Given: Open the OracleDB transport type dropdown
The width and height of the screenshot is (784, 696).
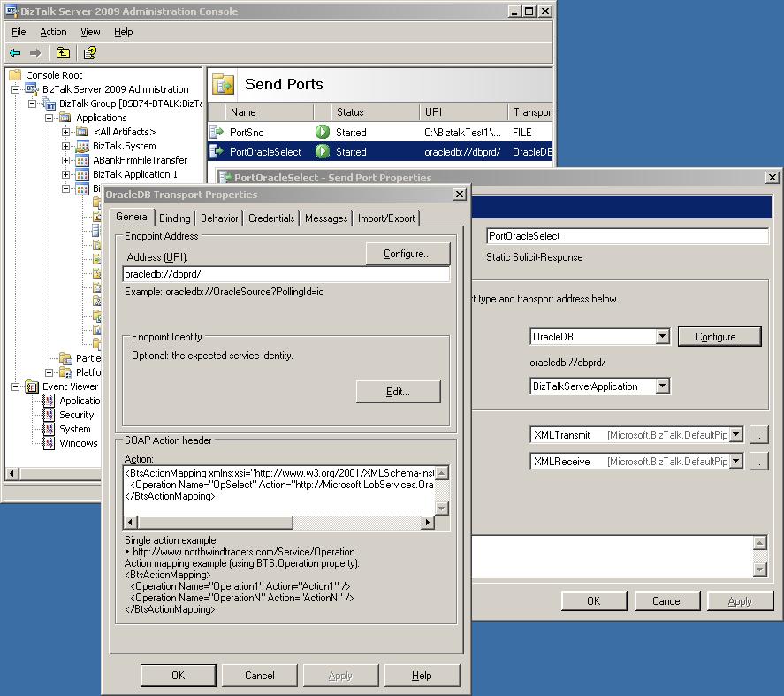Looking at the screenshot, I should (663, 336).
